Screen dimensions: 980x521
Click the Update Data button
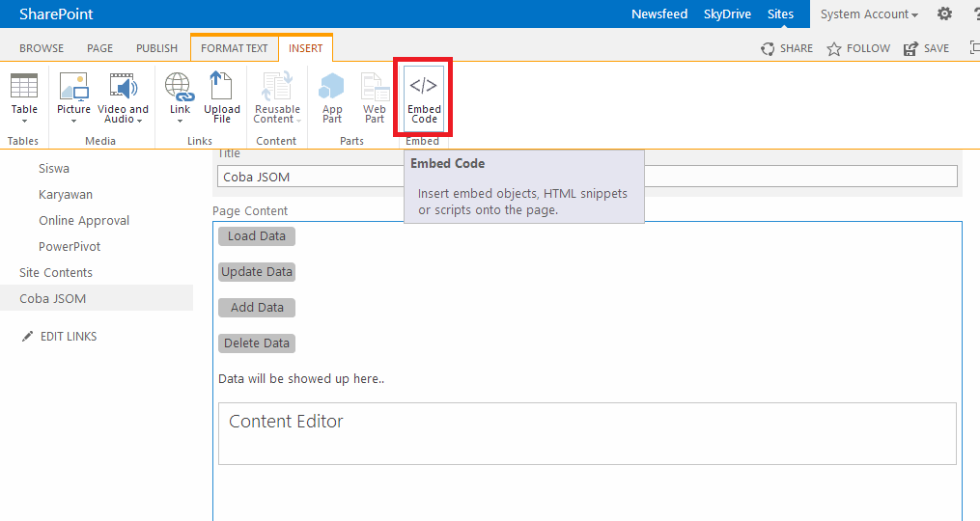256,272
